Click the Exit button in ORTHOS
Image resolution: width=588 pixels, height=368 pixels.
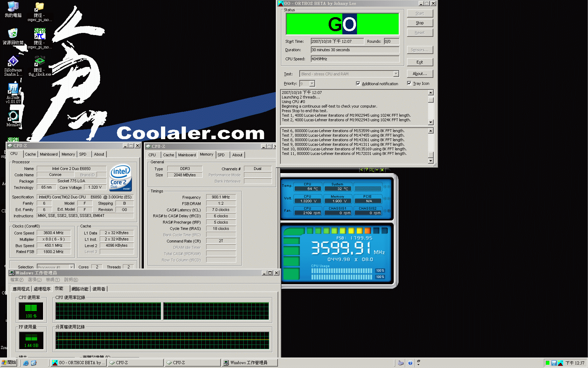(x=420, y=62)
